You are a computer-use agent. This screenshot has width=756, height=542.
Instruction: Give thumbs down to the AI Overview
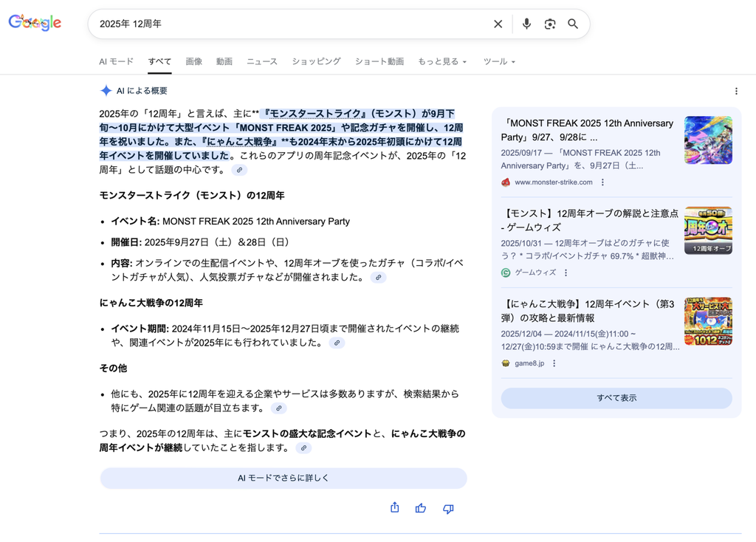[x=447, y=508]
